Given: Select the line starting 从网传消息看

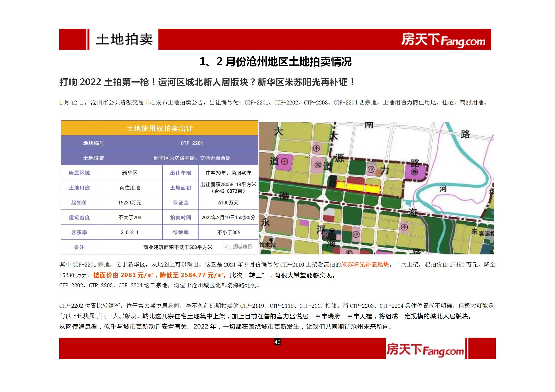Looking at the screenshot, I should (226, 327).
